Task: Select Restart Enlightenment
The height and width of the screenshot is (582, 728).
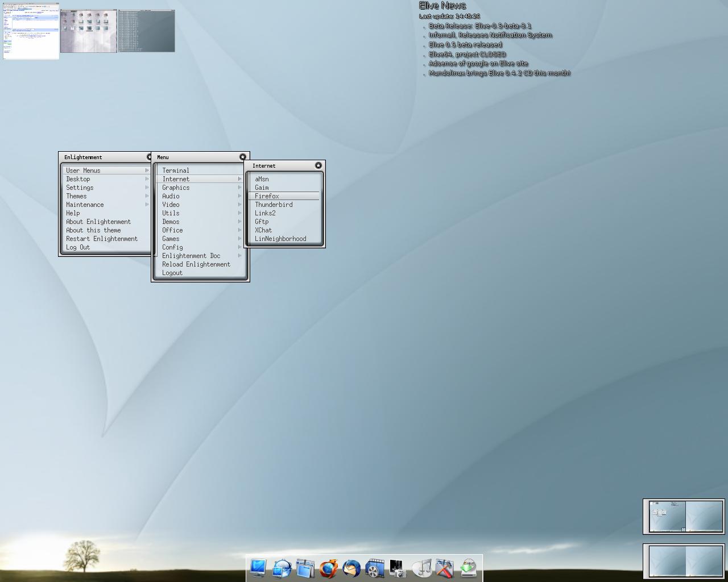Action: point(106,239)
